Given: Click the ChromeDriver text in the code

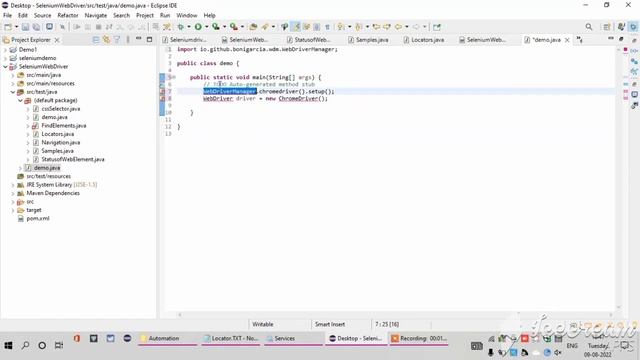Looking at the screenshot, I should [298, 98].
